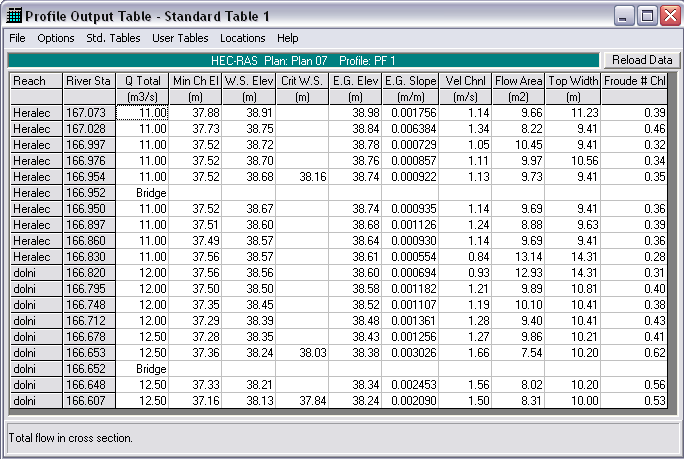
Task: Click Min Ch El value 37.16
Action: click(195, 401)
